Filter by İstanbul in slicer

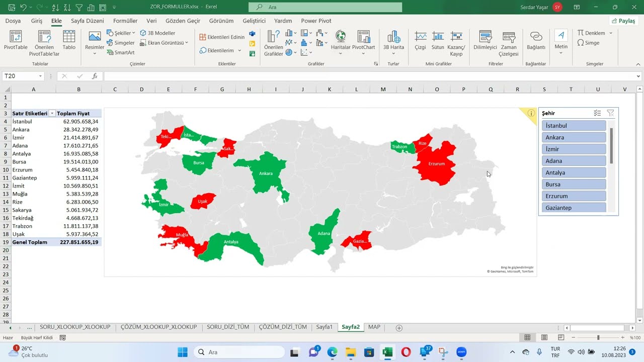coord(574,126)
